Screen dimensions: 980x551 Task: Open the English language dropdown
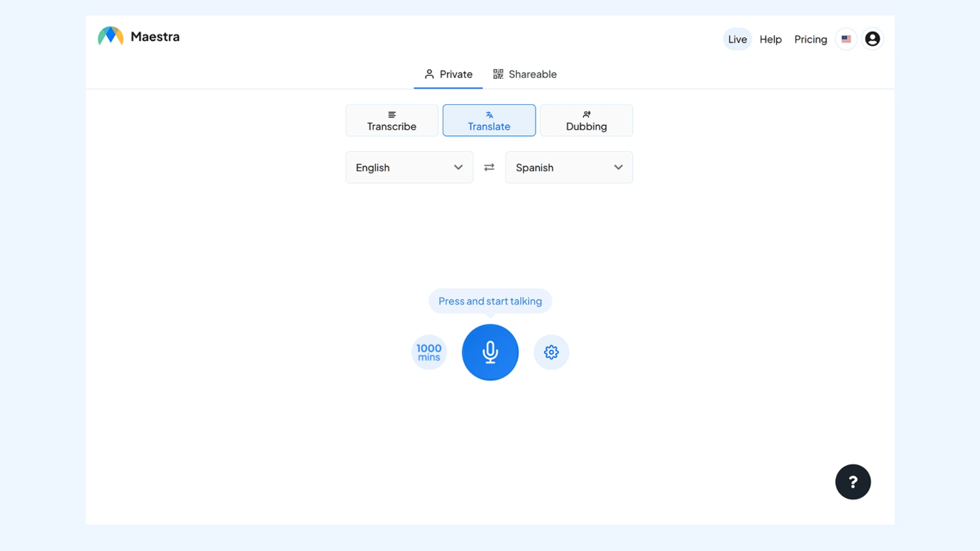pos(408,167)
